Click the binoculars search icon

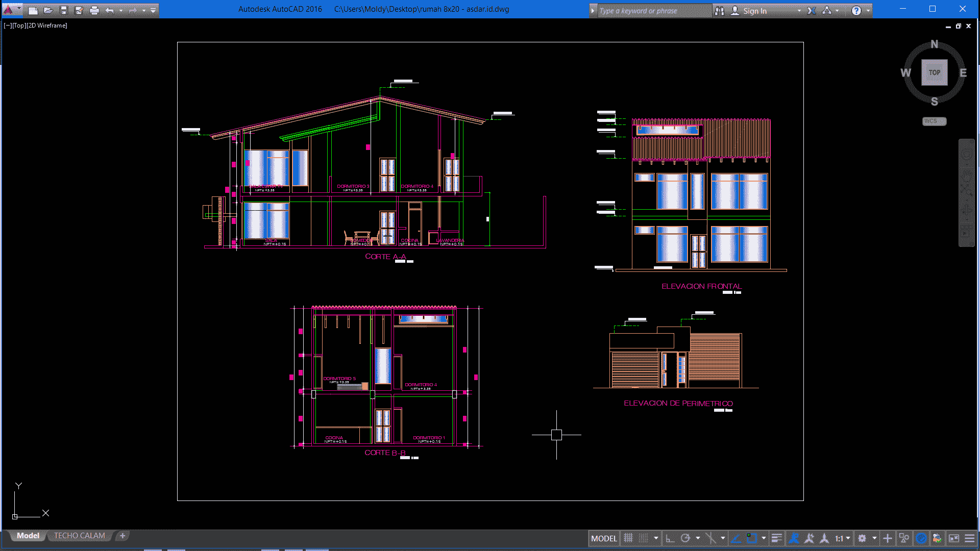(x=720, y=11)
